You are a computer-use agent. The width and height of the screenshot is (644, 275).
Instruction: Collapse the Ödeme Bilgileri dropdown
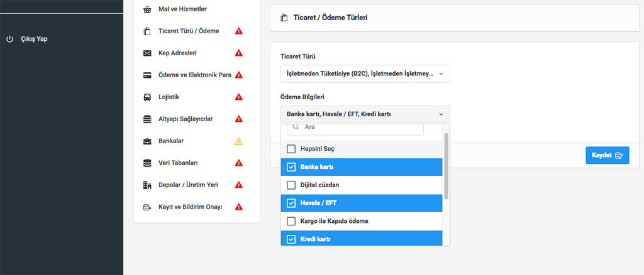click(365, 114)
